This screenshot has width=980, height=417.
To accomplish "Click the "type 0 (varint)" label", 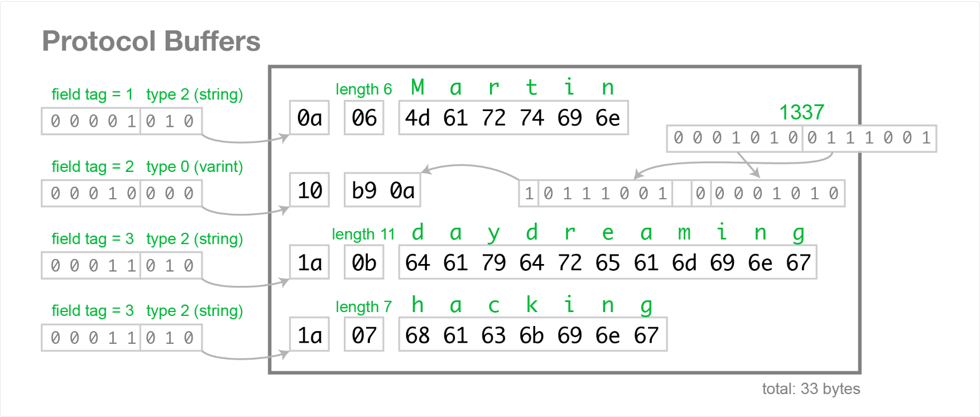I will pos(195,166).
